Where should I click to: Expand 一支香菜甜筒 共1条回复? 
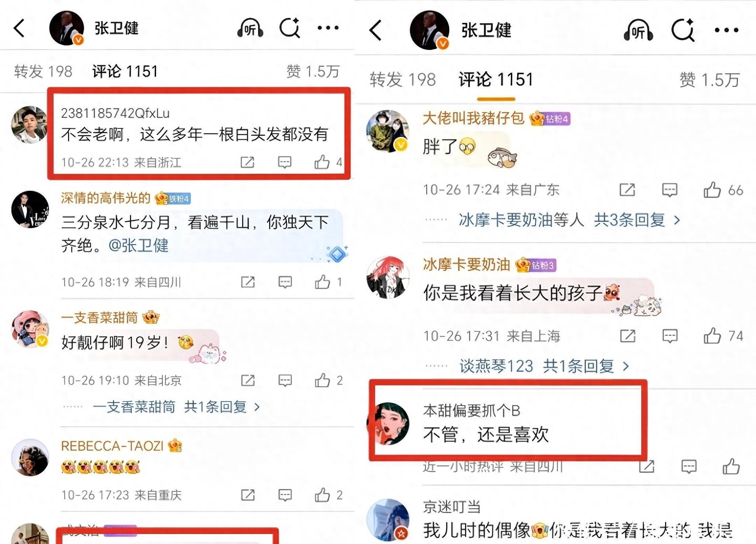tap(176, 407)
